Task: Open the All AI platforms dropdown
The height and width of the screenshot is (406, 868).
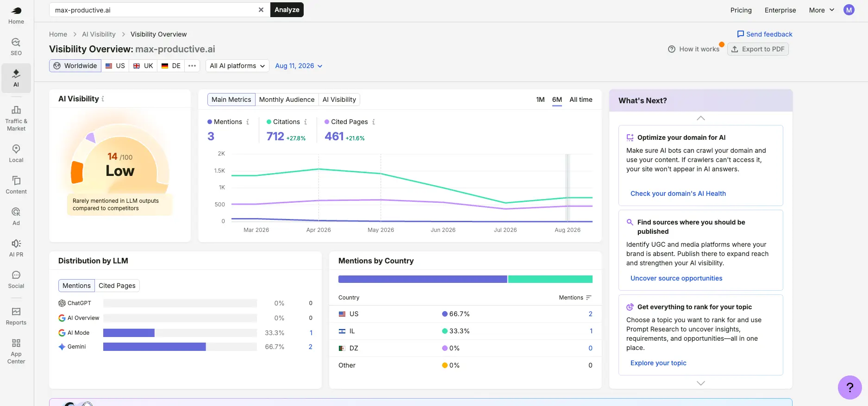Action: (237, 66)
